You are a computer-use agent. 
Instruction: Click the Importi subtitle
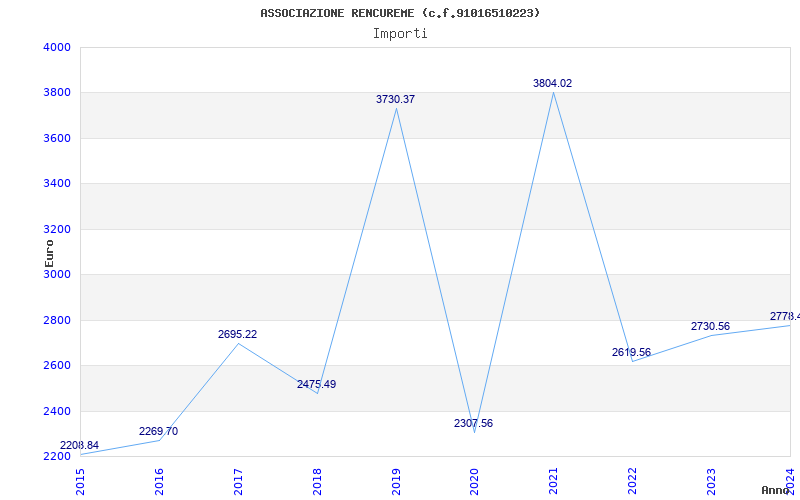(400, 34)
